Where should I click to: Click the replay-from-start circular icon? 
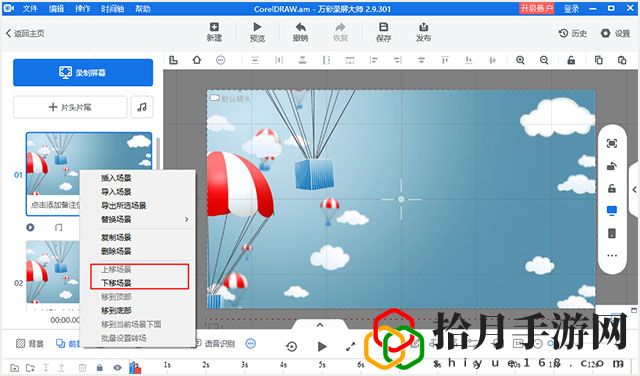pyautogui.click(x=291, y=347)
